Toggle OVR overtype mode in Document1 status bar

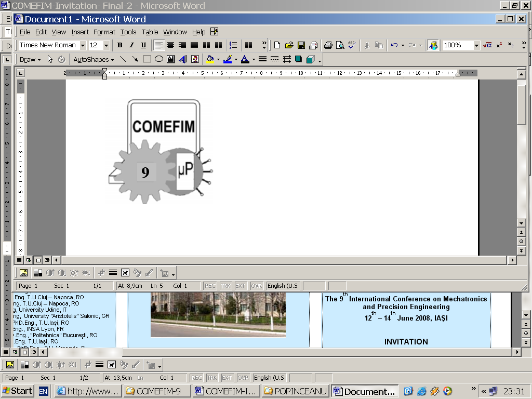(256, 286)
